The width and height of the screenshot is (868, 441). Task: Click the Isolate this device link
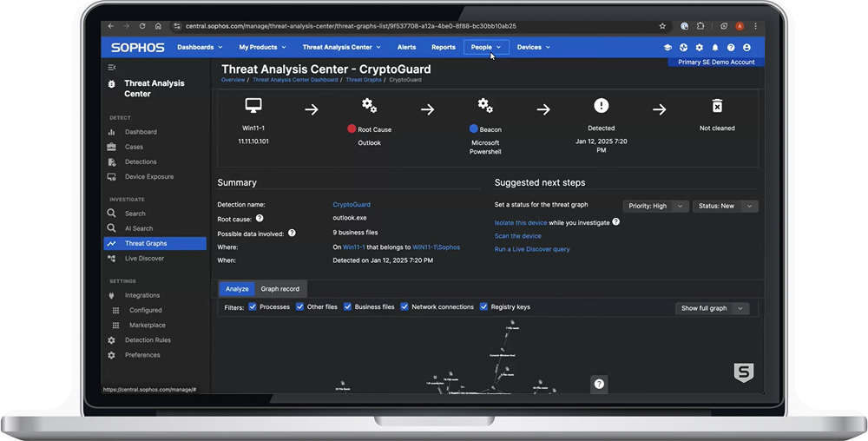tap(521, 222)
